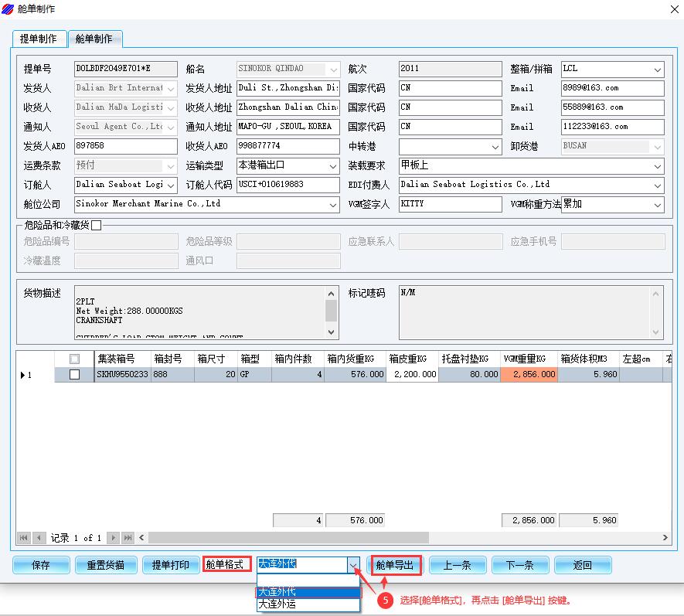This screenshot has width=684, height=616.
Task: Go to first record in navigator
Action: point(23,538)
